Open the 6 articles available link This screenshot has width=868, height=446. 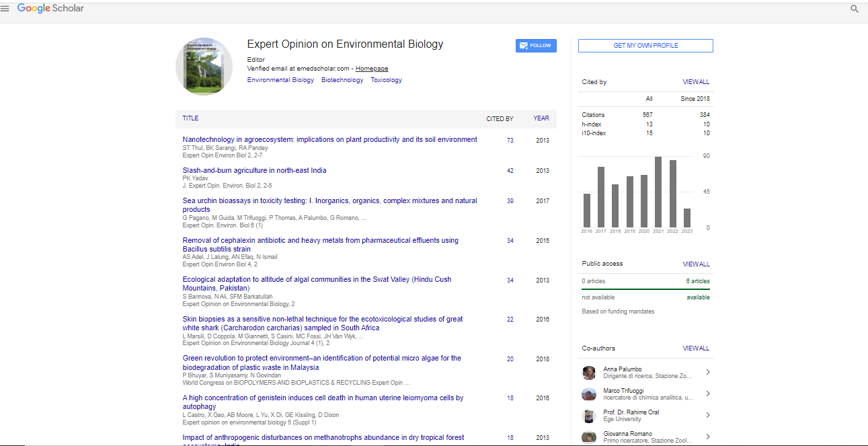[x=698, y=281]
